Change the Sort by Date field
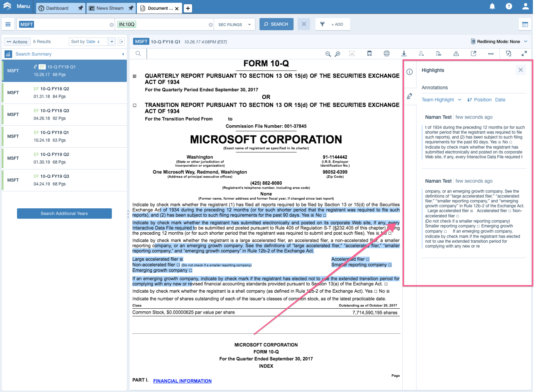Screen dimensions: 535x392 click(88, 42)
